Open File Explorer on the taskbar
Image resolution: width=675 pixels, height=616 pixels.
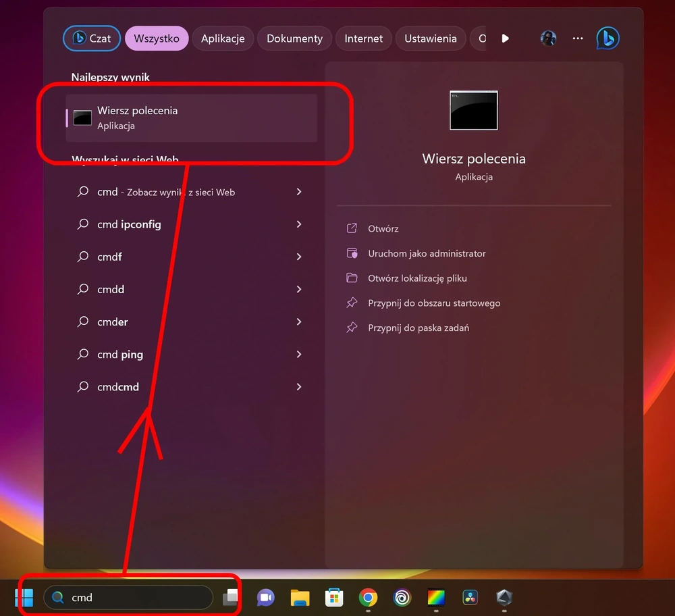pos(300,598)
